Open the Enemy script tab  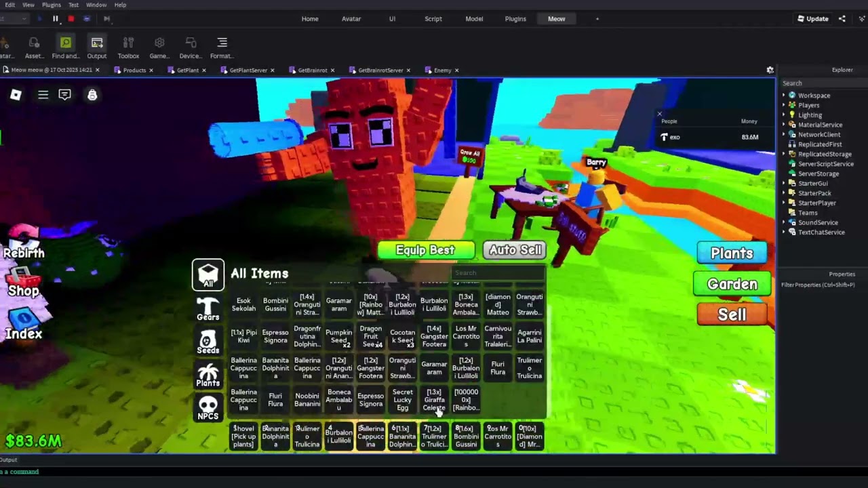tap(442, 70)
